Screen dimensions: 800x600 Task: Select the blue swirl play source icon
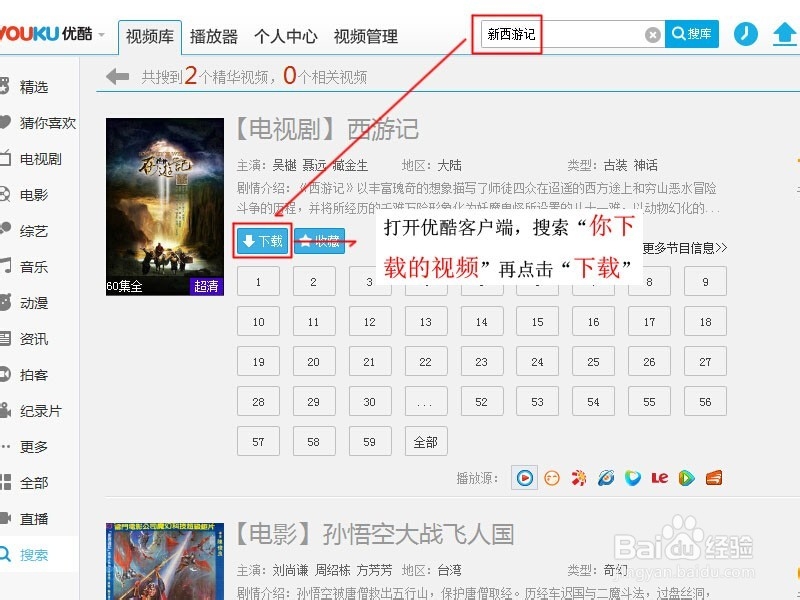tap(606, 478)
